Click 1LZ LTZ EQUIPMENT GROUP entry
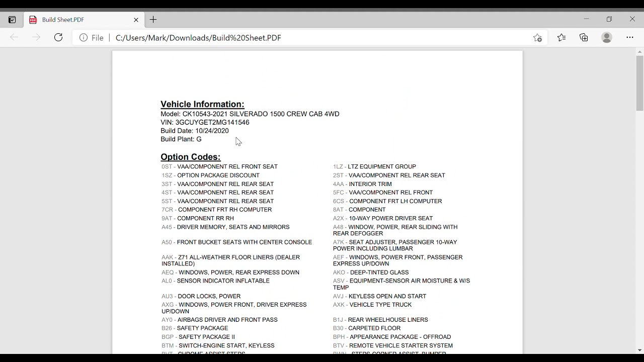This screenshot has height=362, width=644. pyautogui.click(x=374, y=166)
